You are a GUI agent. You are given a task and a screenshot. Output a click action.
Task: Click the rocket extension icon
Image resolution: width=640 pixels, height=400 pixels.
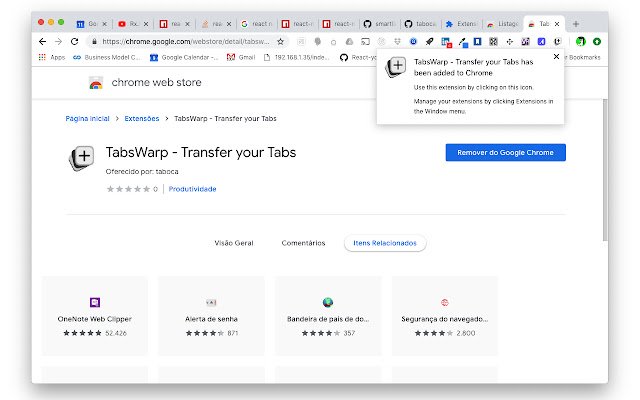[x=429, y=41]
